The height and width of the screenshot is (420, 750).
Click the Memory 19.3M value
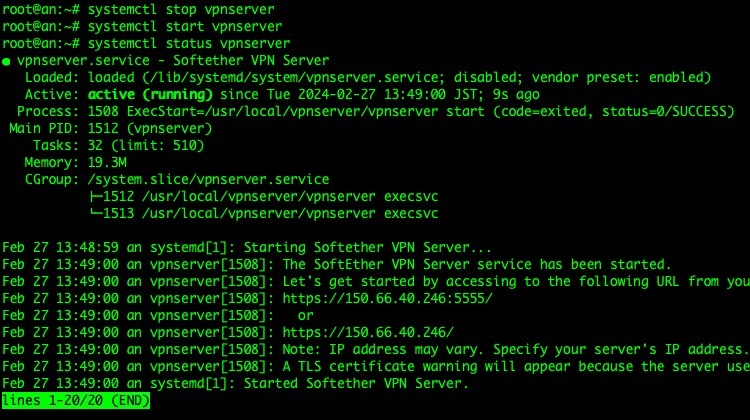point(107,163)
